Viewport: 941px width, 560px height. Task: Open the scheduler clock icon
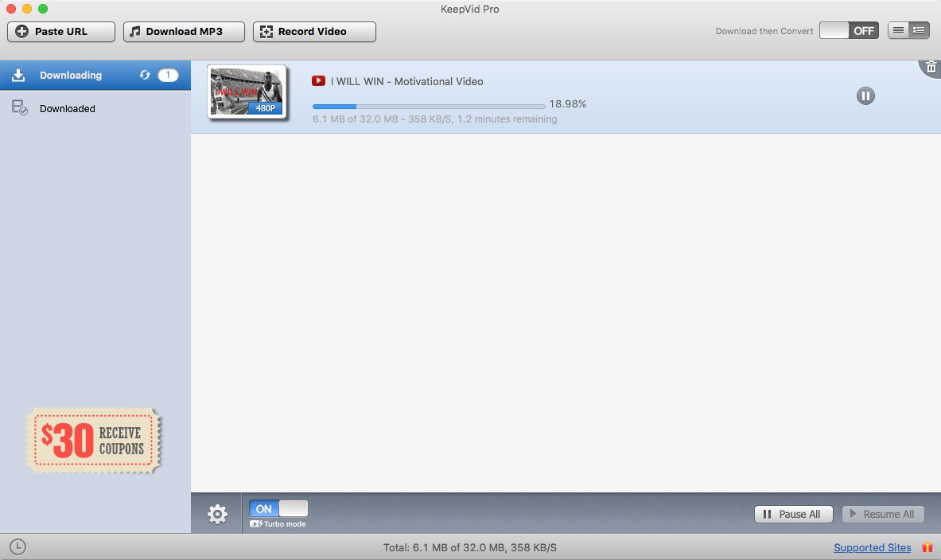18,546
